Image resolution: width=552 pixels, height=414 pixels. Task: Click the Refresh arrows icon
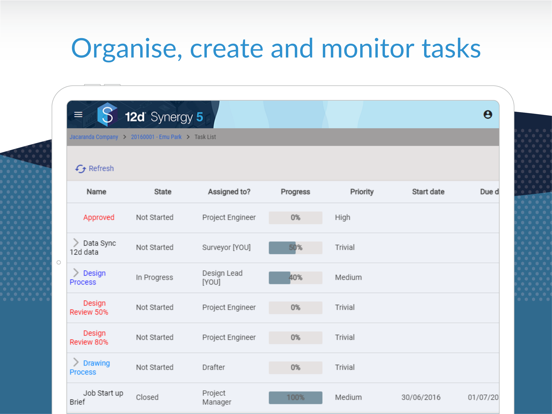[x=80, y=169]
